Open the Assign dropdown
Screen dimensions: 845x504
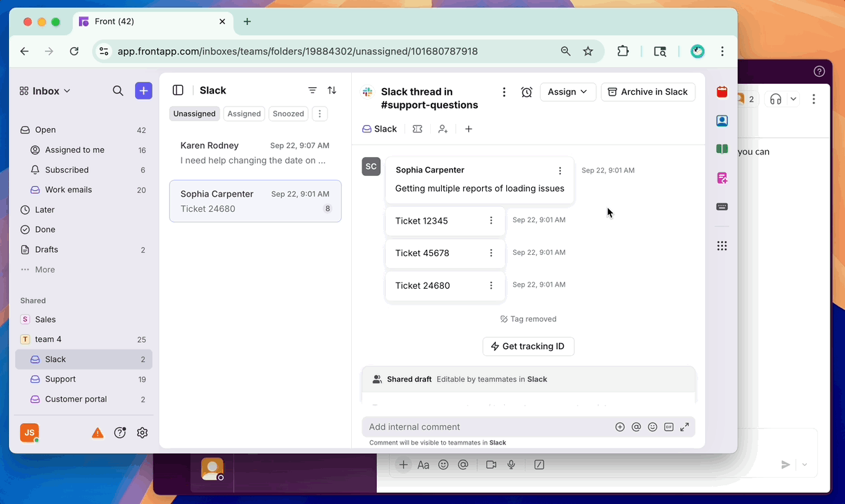tap(567, 92)
